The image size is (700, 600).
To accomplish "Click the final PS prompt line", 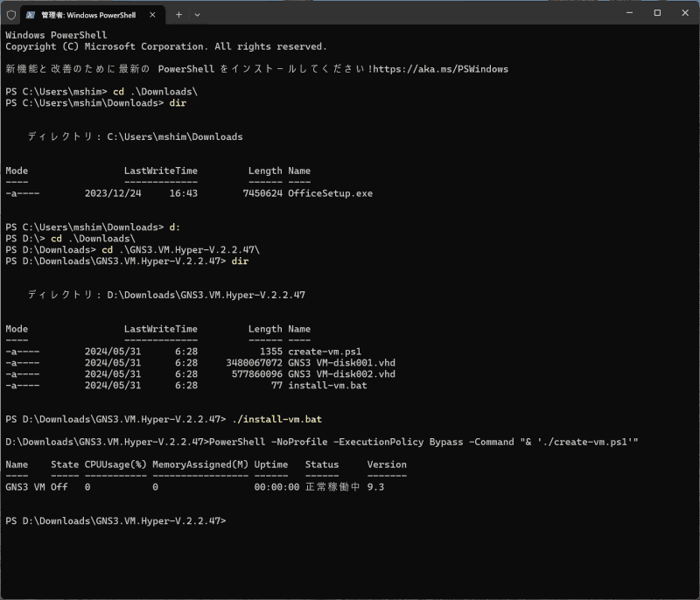I will 115,520.
